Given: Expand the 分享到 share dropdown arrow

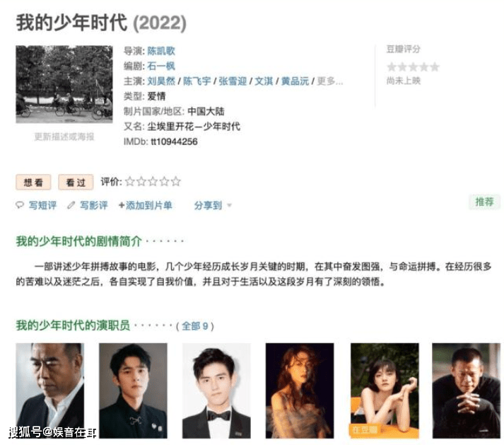Looking at the screenshot, I should pos(230,205).
